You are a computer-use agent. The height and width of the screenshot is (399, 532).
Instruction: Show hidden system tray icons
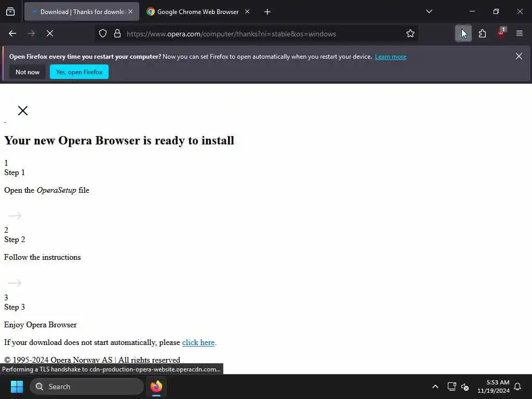435,387
